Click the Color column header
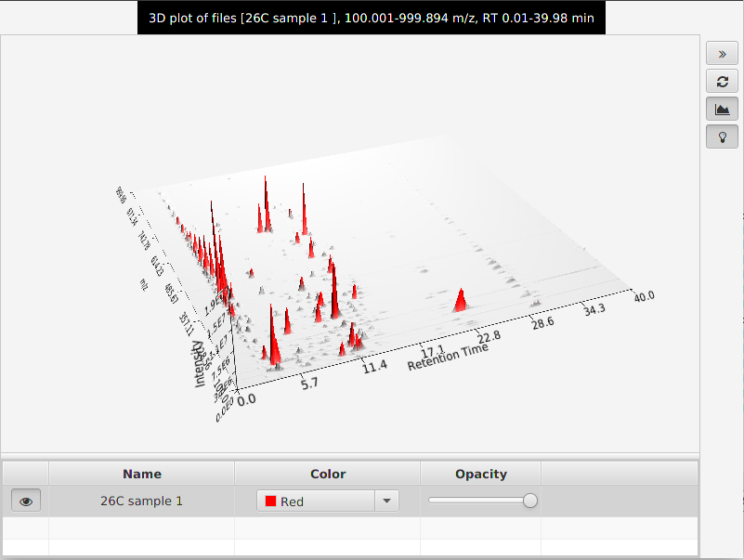This screenshot has width=744, height=560. pyautogui.click(x=327, y=474)
